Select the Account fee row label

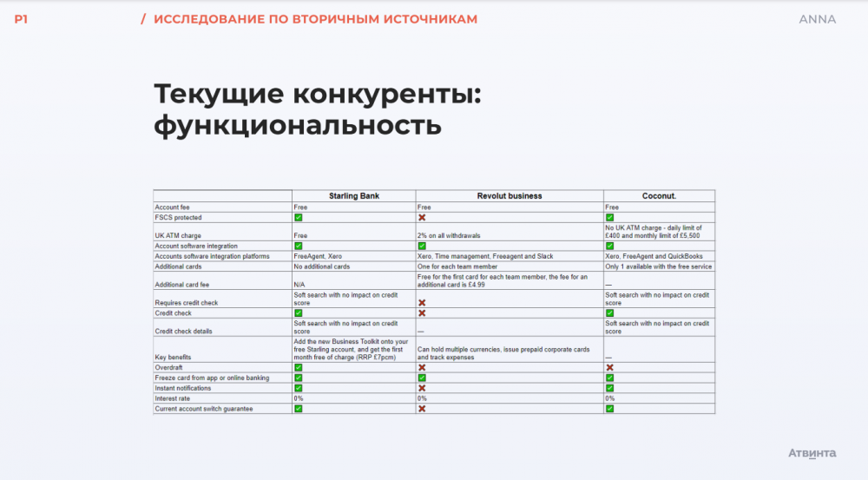(x=172, y=207)
